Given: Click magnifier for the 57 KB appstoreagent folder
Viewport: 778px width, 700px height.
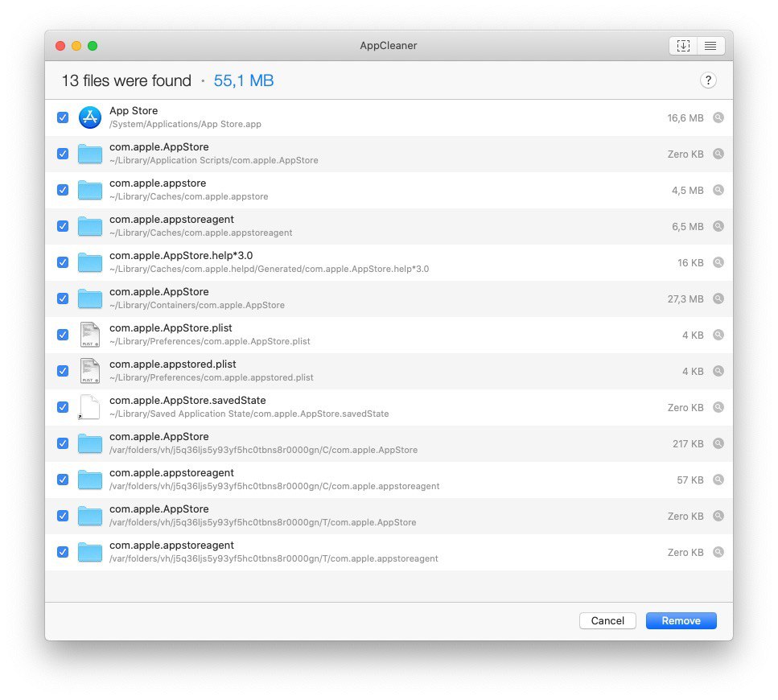Looking at the screenshot, I should (x=718, y=480).
